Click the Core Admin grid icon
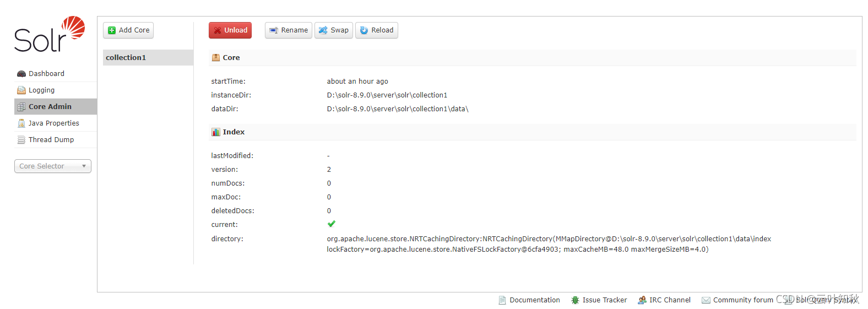The width and height of the screenshot is (868, 309). pyautogui.click(x=21, y=107)
